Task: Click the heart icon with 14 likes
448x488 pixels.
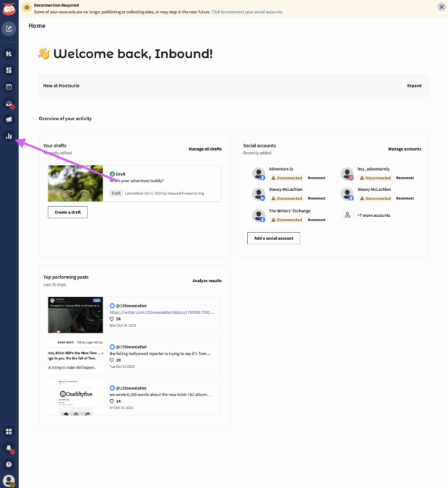Action: tap(112, 401)
